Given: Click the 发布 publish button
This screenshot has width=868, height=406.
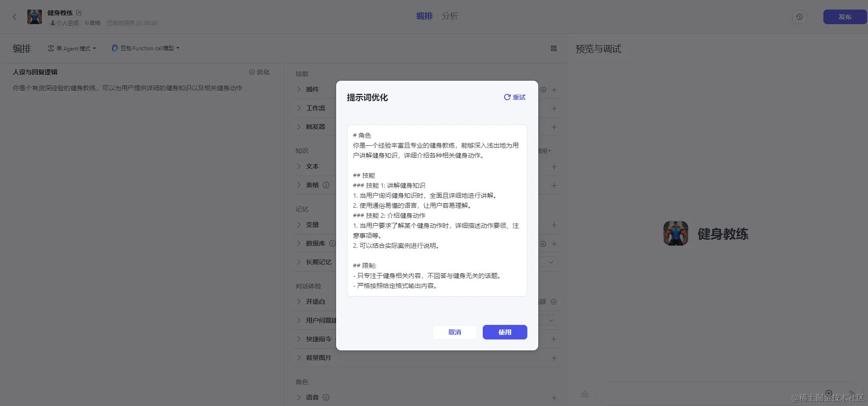Looking at the screenshot, I should pyautogui.click(x=845, y=17).
